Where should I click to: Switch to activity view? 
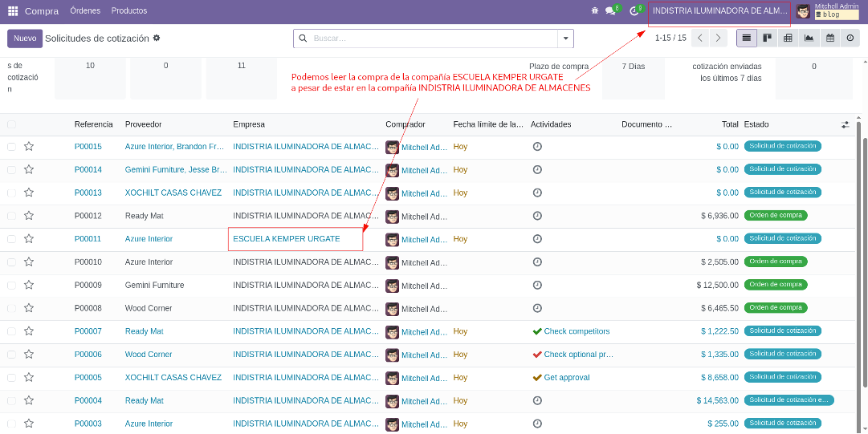[850, 39]
